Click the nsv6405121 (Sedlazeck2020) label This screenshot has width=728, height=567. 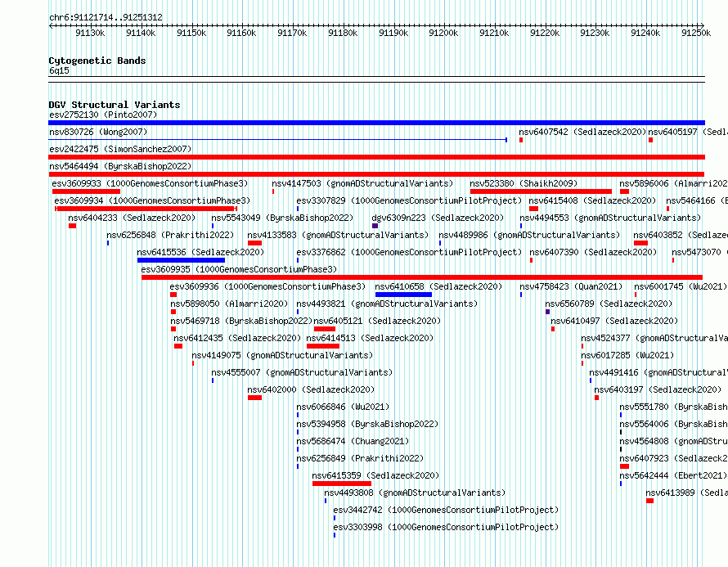[377, 321]
